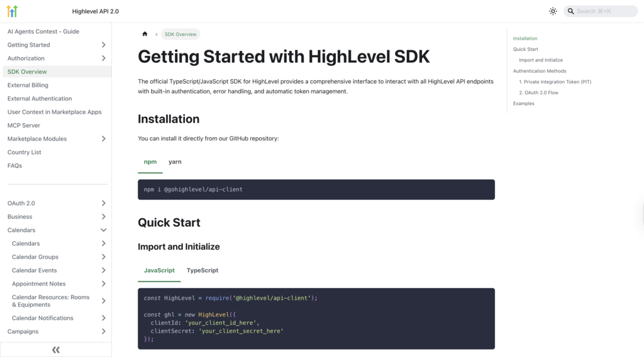This screenshot has width=644, height=357.
Task: Click the Quick Start heading
Action: pyautogui.click(x=169, y=222)
